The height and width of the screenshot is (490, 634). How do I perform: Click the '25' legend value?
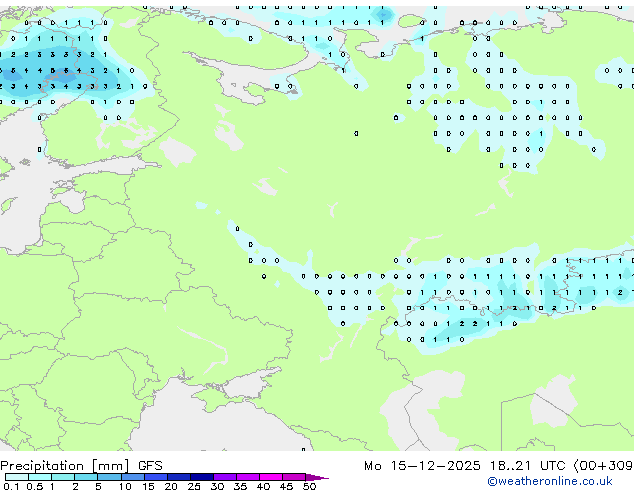click(x=194, y=486)
